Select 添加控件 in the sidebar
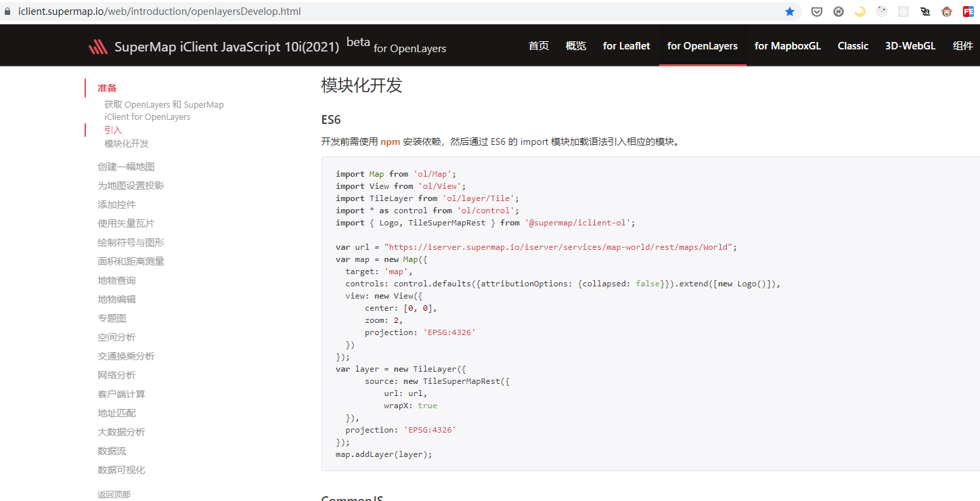 coord(116,204)
